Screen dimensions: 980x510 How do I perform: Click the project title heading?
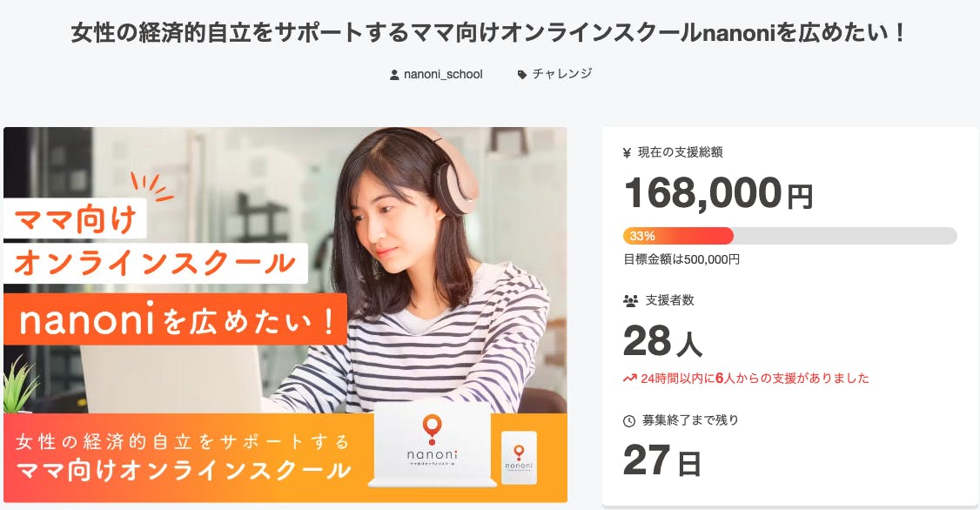(x=489, y=32)
